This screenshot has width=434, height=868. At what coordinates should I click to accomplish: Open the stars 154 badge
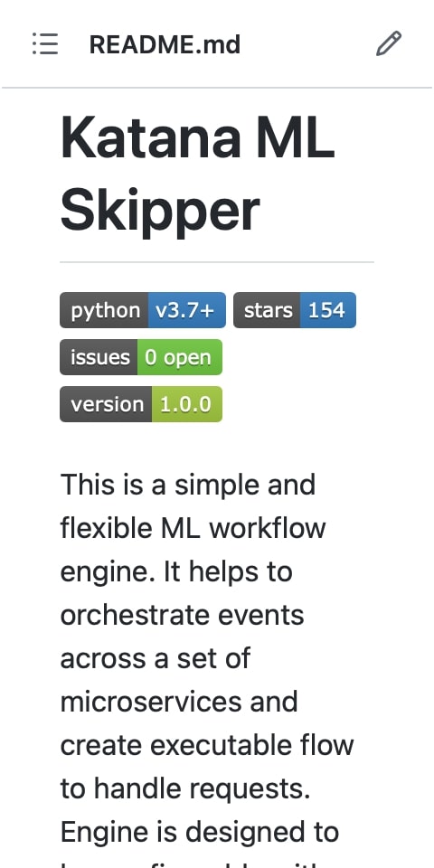point(295,310)
